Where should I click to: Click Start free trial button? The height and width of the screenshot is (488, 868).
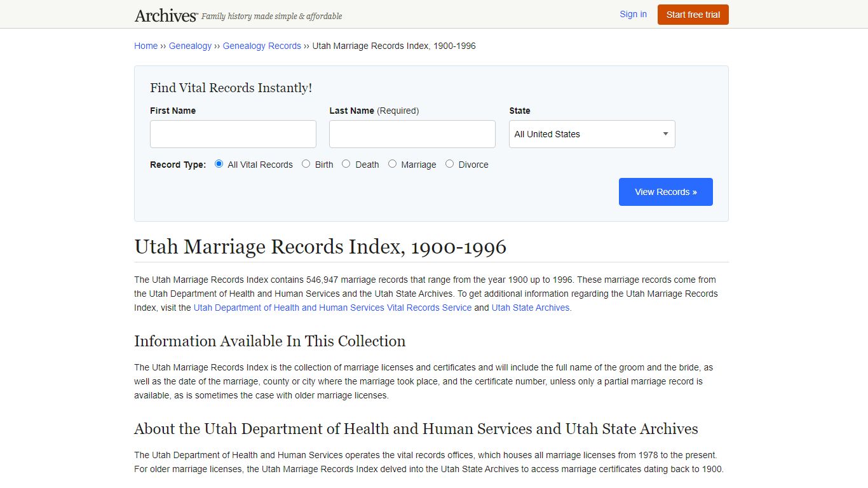click(693, 15)
